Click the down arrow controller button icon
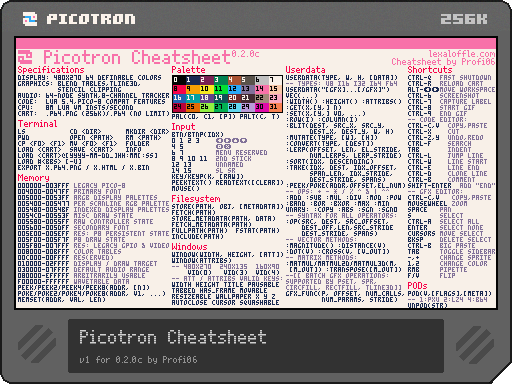512x384 pixels. [244, 140]
